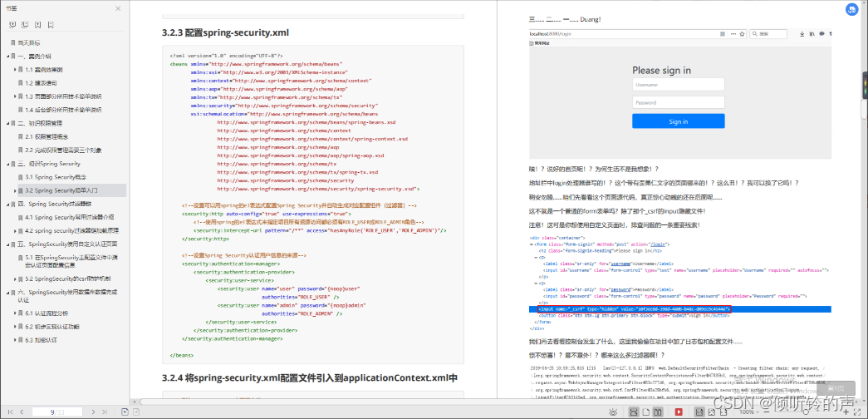
Task: Close the bookmarks panel
Action: pos(118,8)
